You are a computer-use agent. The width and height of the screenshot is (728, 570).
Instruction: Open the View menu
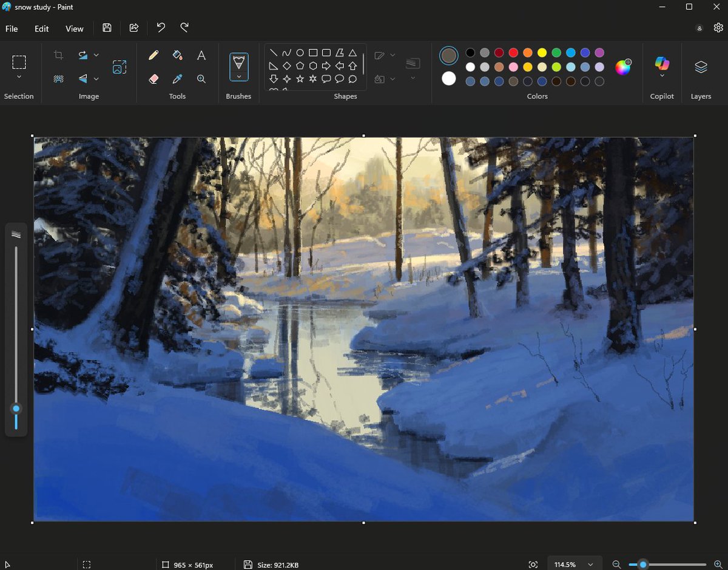point(75,29)
